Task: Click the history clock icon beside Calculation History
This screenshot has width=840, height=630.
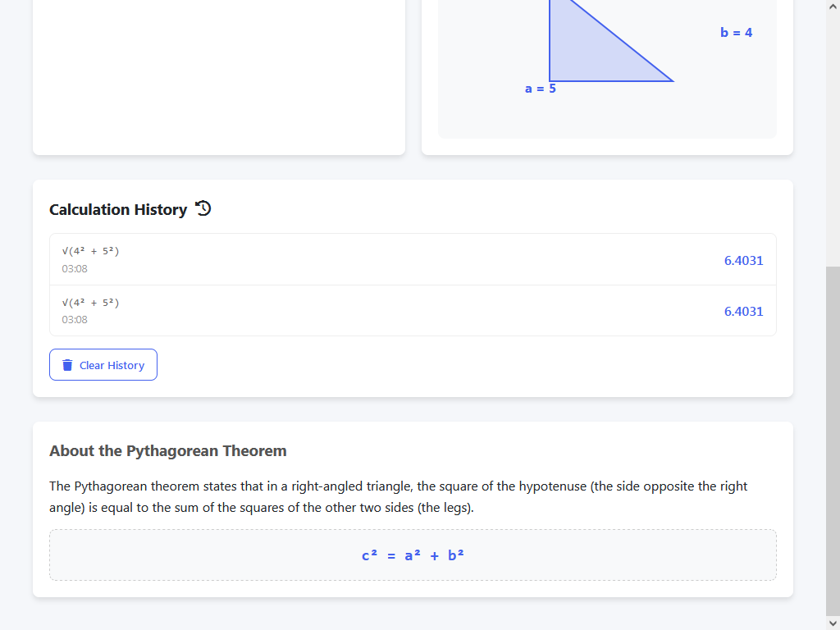Action: coord(203,209)
